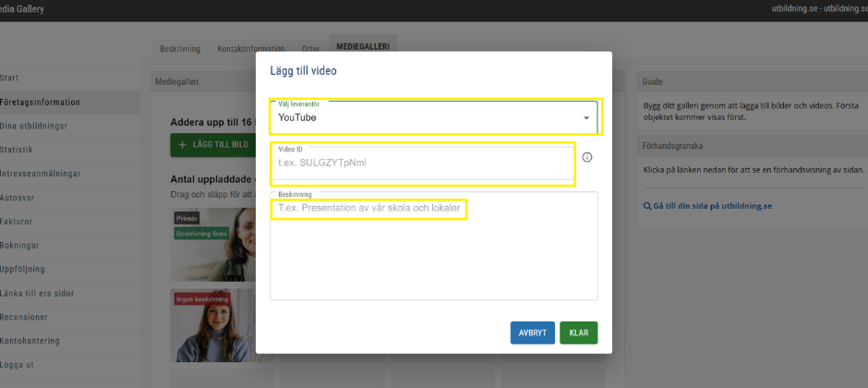Select the MEDIEGALLERI tab
868x388 pixels.
(363, 47)
